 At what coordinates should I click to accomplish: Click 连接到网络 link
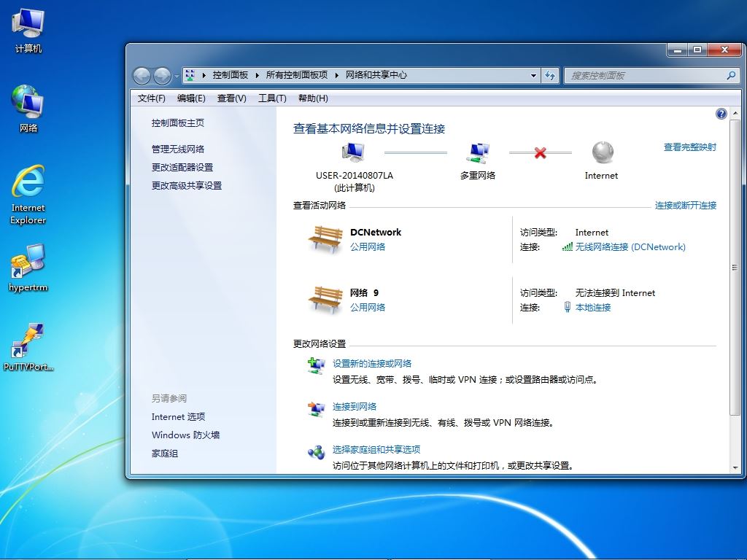coord(354,406)
